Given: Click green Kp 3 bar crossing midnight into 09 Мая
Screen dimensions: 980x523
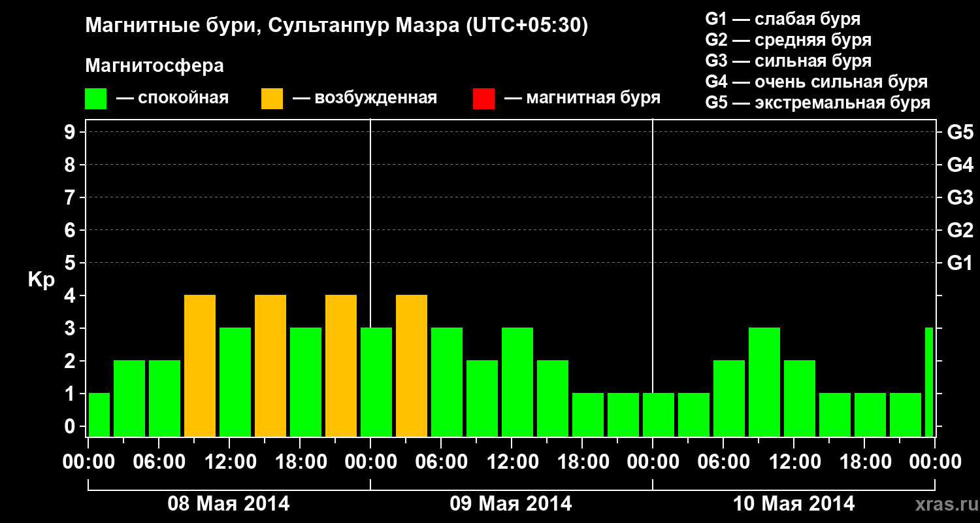Looking at the screenshot, I should pyautogui.click(x=376, y=382).
